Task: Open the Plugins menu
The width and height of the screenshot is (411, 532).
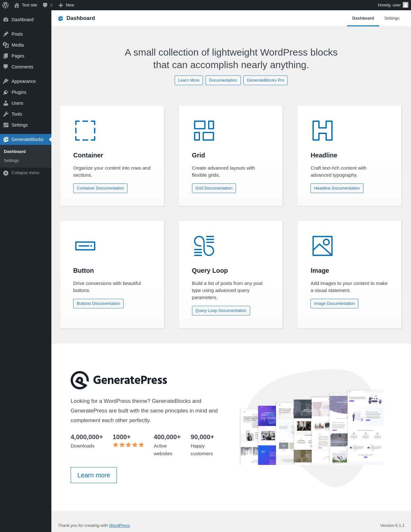Action: (x=26, y=92)
